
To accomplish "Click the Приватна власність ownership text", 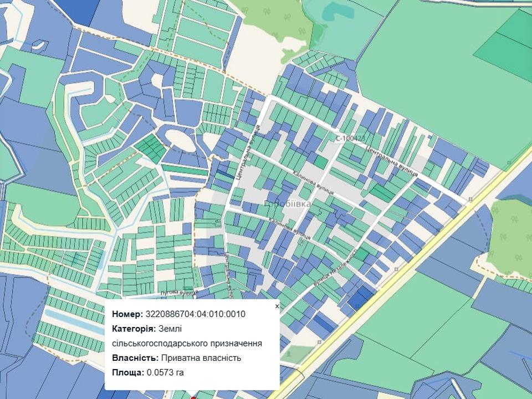I will coord(200,357).
